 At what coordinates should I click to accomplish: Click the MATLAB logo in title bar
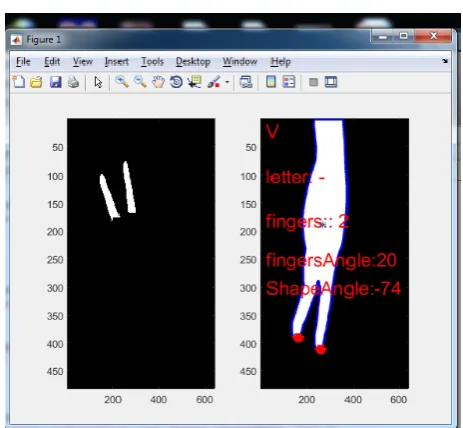click(16, 40)
